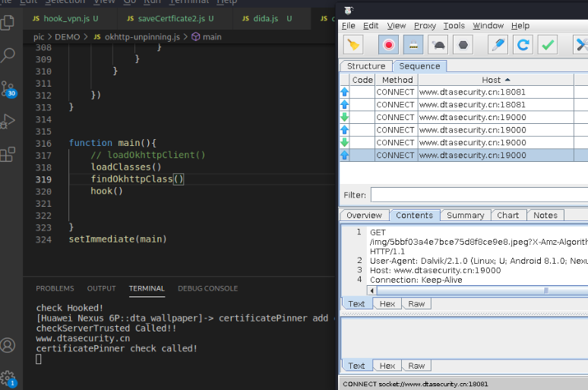
Task: Open hook_vpn.js editor tab
Action: pos(70,18)
